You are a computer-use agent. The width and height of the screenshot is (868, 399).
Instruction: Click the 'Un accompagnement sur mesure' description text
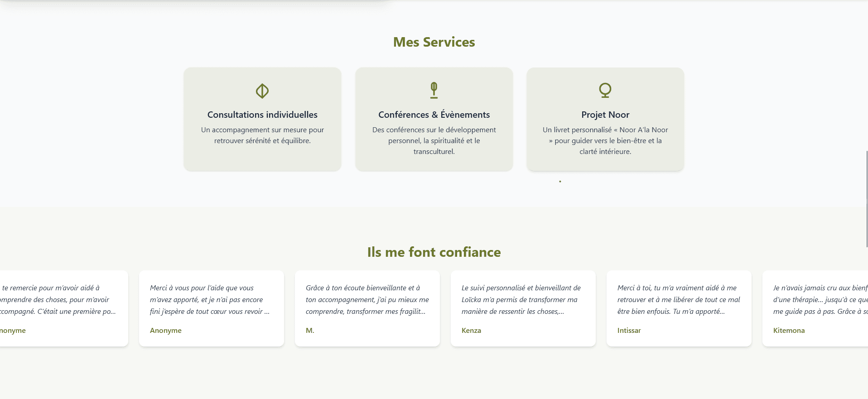[262, 135]
